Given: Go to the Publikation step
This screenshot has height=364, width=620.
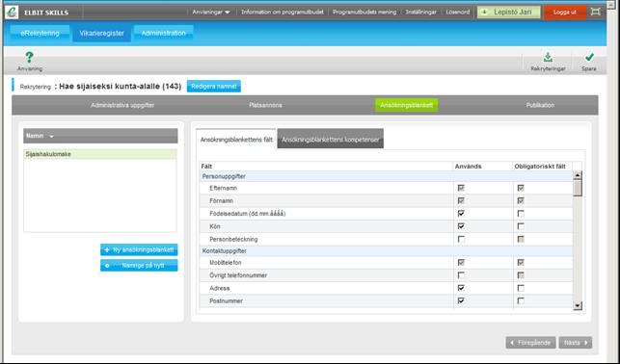Looking at the screenshot, I should tap(540, 105).
